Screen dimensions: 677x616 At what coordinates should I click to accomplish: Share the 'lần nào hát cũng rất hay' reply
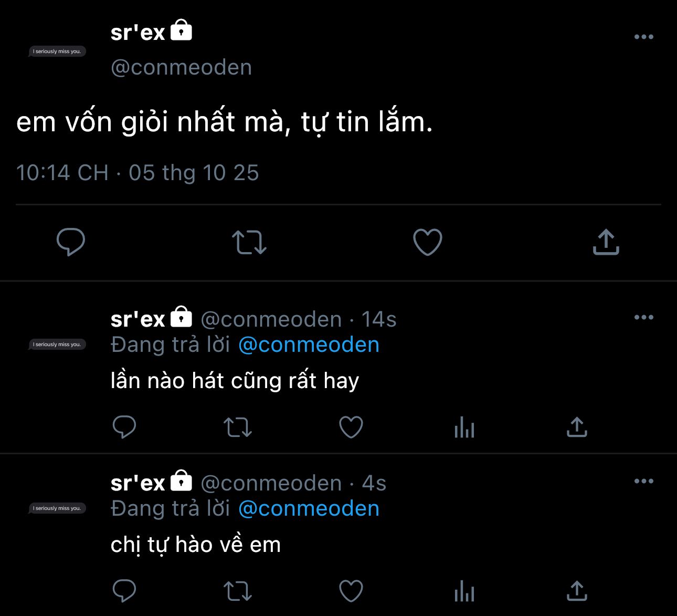(x=577, y=427)
